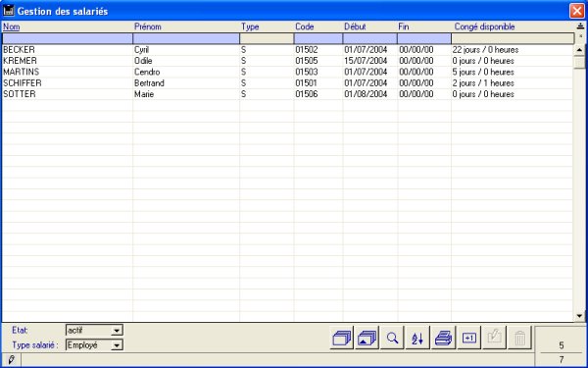Click employee code 01501

pos(306,83)
